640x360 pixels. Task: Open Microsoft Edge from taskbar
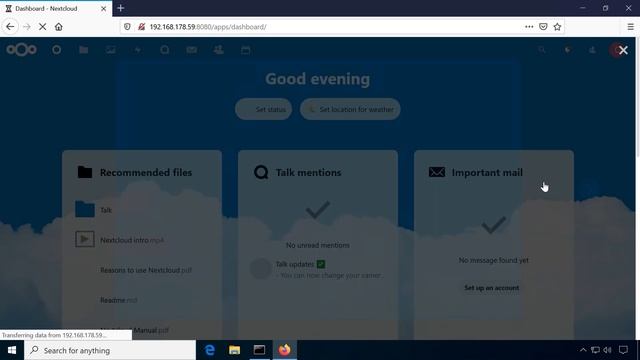(210, 350)
